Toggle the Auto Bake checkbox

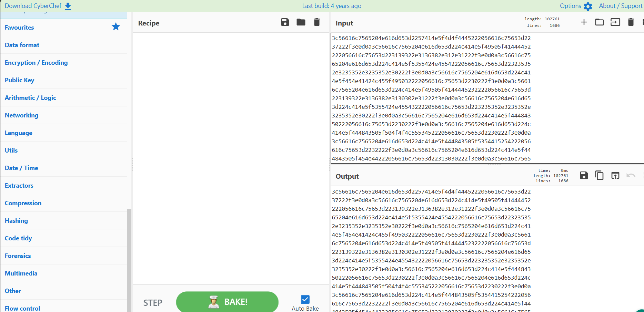(x=305, y=299)
